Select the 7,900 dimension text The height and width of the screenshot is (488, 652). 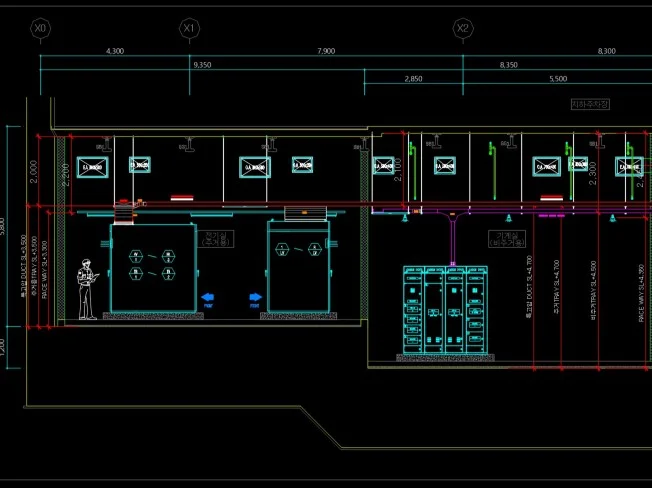tap(326, 50)
